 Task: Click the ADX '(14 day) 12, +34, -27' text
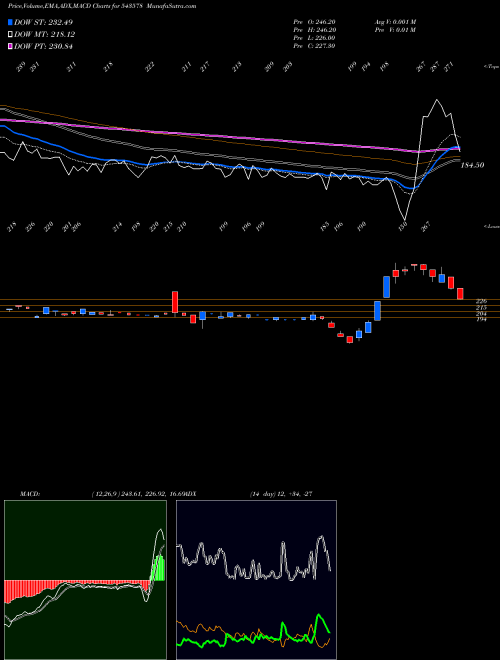coord(281,494)
